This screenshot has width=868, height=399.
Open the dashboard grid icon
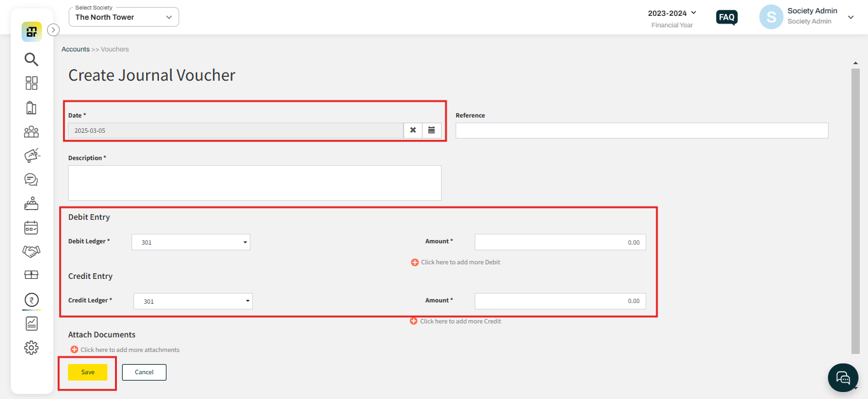pos(31,83)
